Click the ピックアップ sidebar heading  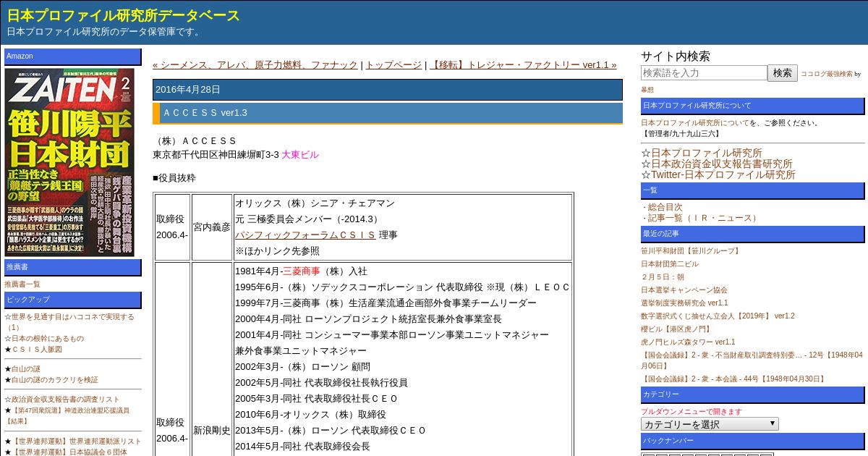coord(73,300)
